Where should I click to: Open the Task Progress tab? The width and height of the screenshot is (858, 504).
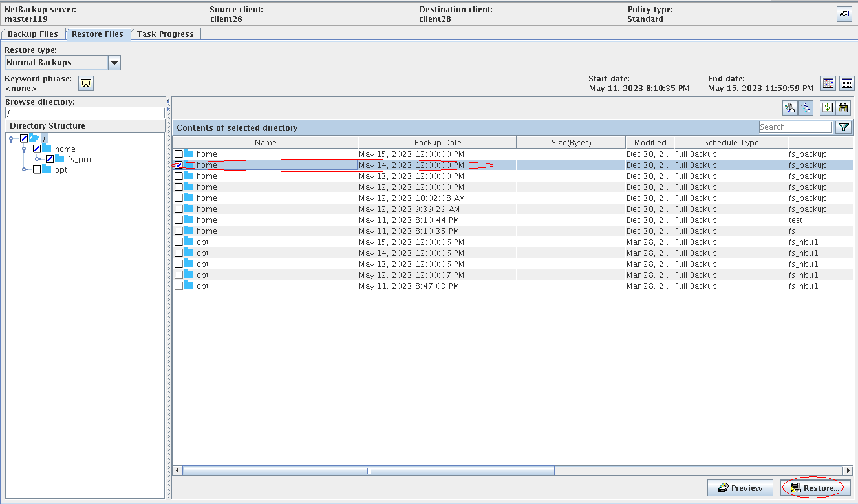pos(165,34)
